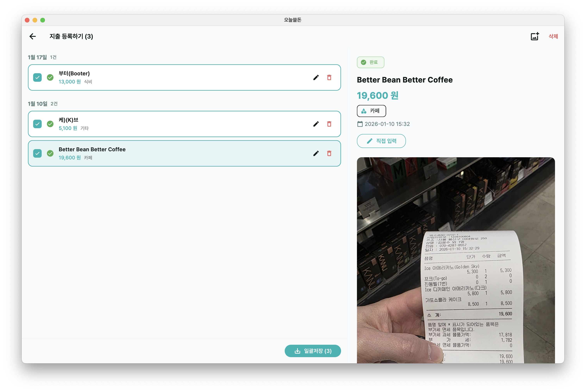Edit the 케)(K)브 expense with pencil icon

click(316, 124)
